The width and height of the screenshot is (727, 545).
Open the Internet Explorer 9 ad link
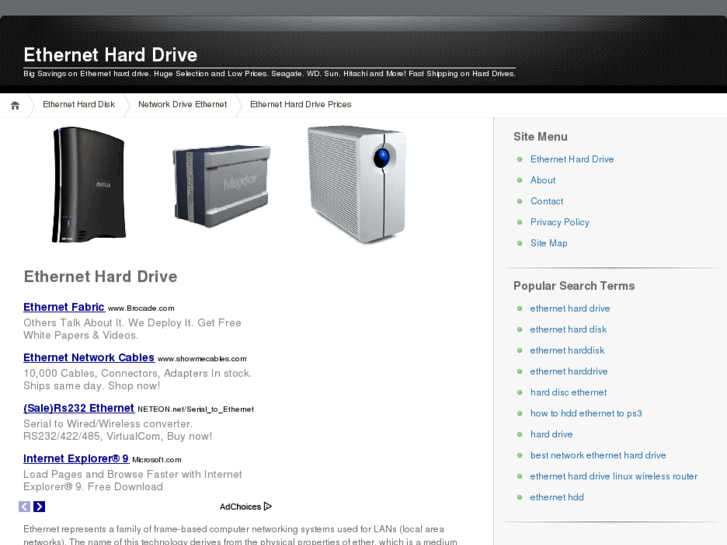coord(76,459)
